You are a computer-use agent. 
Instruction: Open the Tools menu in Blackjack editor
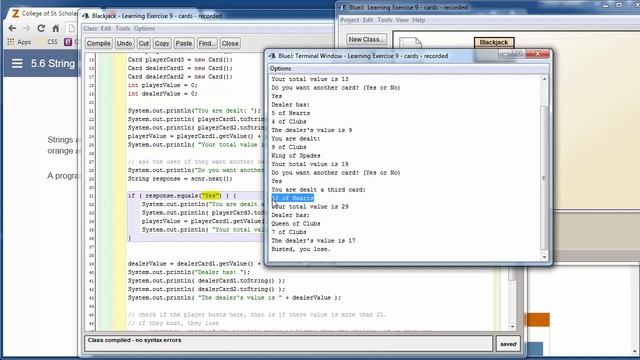tap(122, 29)
